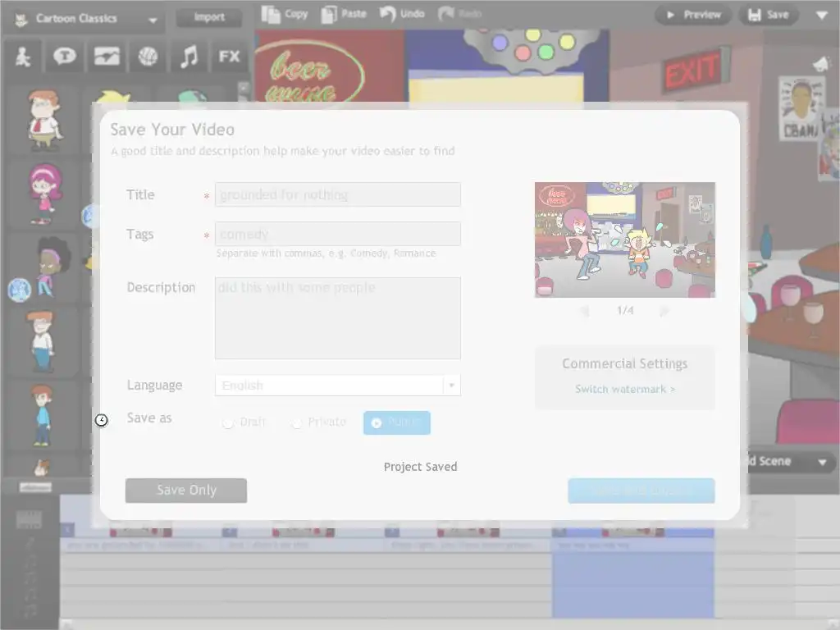Click the Save floppy disk button in toolbar
The image size is (840, 630).
(x=768, y=15)
